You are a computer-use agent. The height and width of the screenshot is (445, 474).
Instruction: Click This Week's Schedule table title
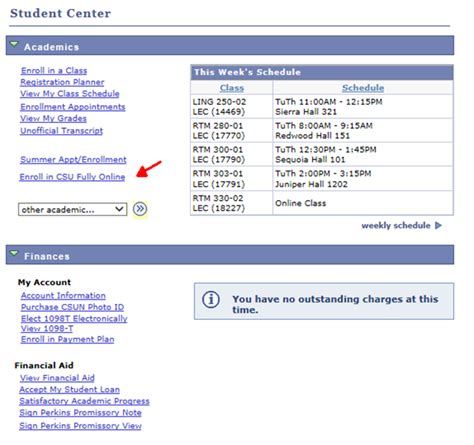247,72
